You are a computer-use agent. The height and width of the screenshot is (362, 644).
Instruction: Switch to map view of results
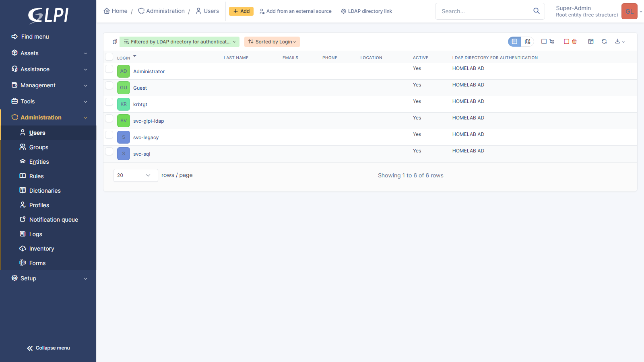(527, 42)
